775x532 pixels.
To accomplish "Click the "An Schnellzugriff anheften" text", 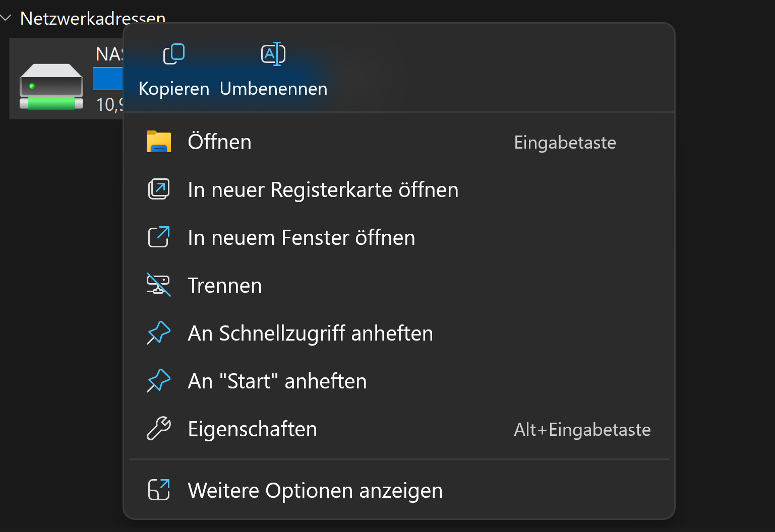I will pyautogui.click(x=310, y=334).
